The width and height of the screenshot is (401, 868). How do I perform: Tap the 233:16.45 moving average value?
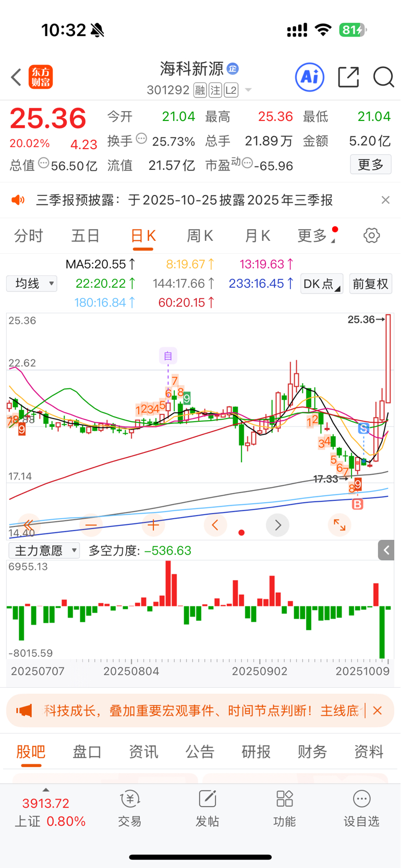tap(261, 284)
